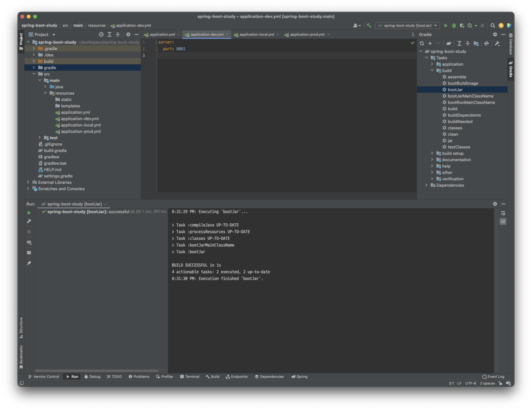Collapse the build tasks group in Gradle
The height and width of the screenshot is (410, 532).
coord(432,70)
